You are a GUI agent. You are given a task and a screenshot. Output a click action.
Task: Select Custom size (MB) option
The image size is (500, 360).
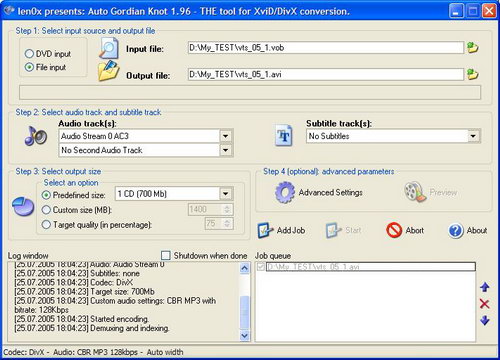point(47,210)
